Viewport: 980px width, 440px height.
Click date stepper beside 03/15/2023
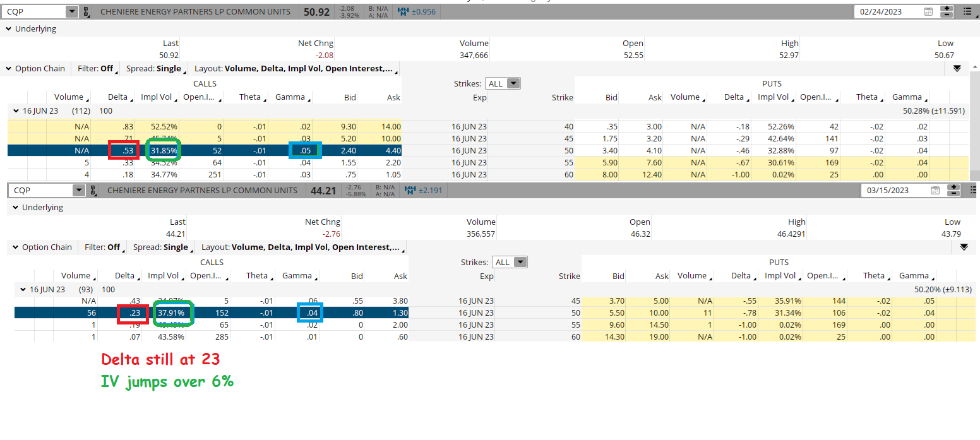point(954,190)
